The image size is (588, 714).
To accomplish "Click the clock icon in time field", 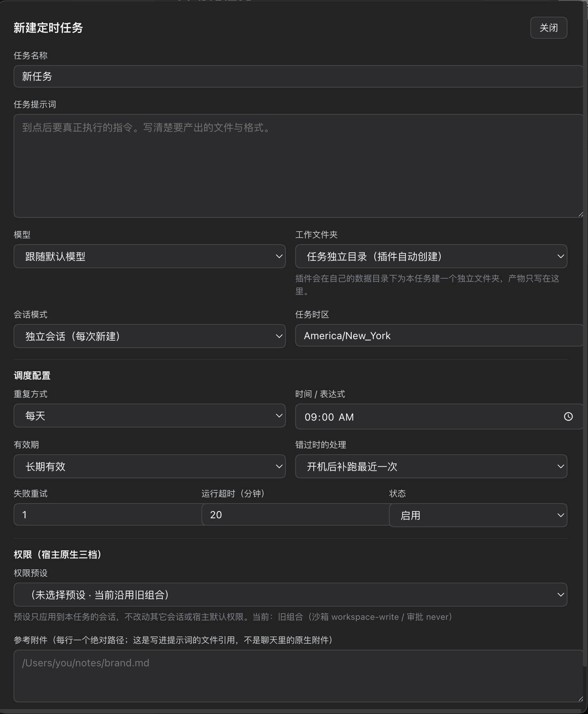I will coord(568,417).
